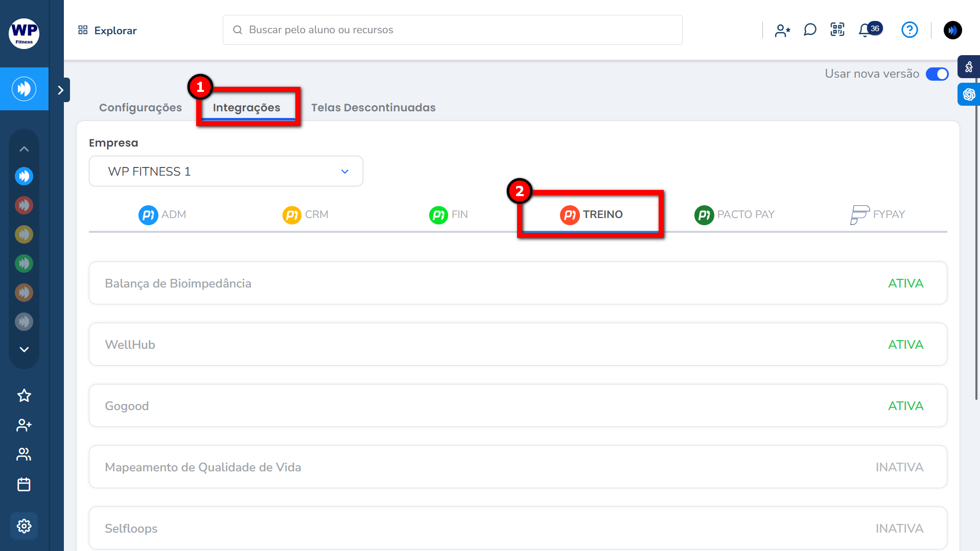
Task: Open the settings gear in sidebar
Action: 24,526
